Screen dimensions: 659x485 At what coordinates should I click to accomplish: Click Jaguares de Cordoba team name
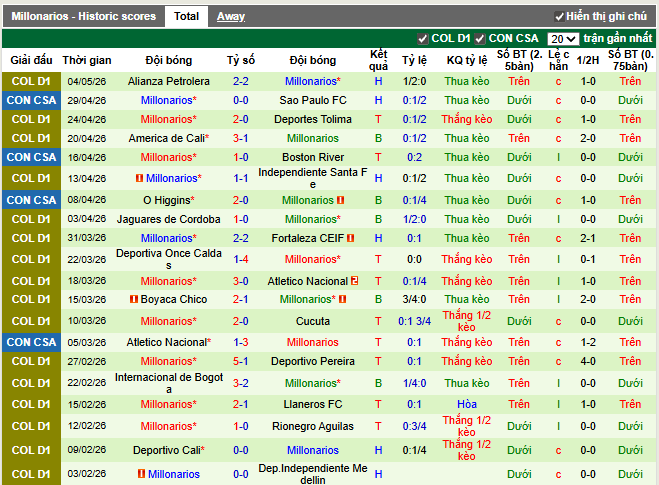click(x=169, y=219)
